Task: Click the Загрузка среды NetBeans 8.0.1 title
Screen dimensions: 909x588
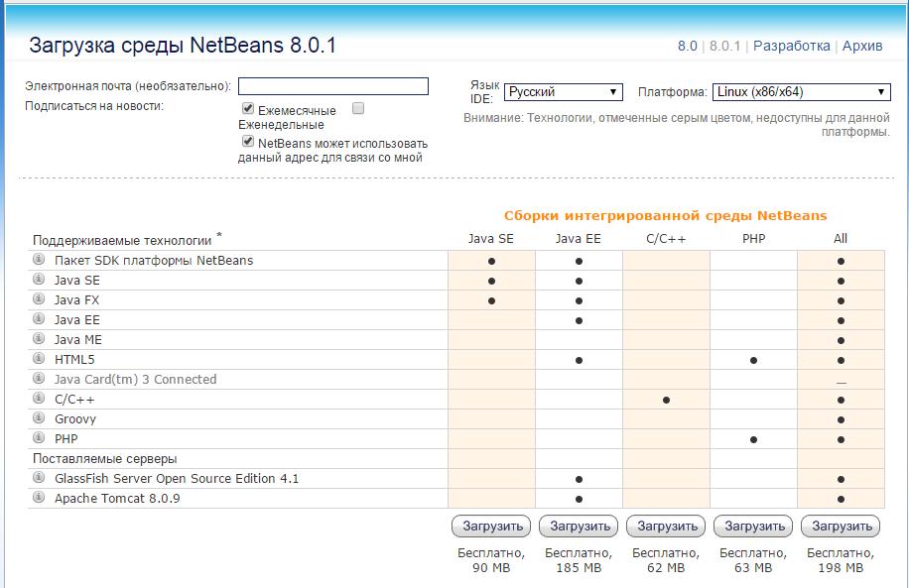Action: (x=183, y=46)
